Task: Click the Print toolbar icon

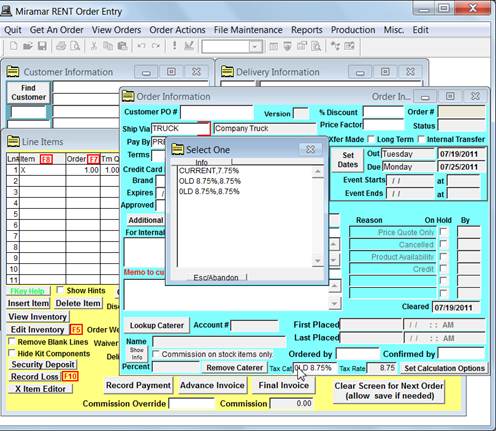Action: (61, 46)
